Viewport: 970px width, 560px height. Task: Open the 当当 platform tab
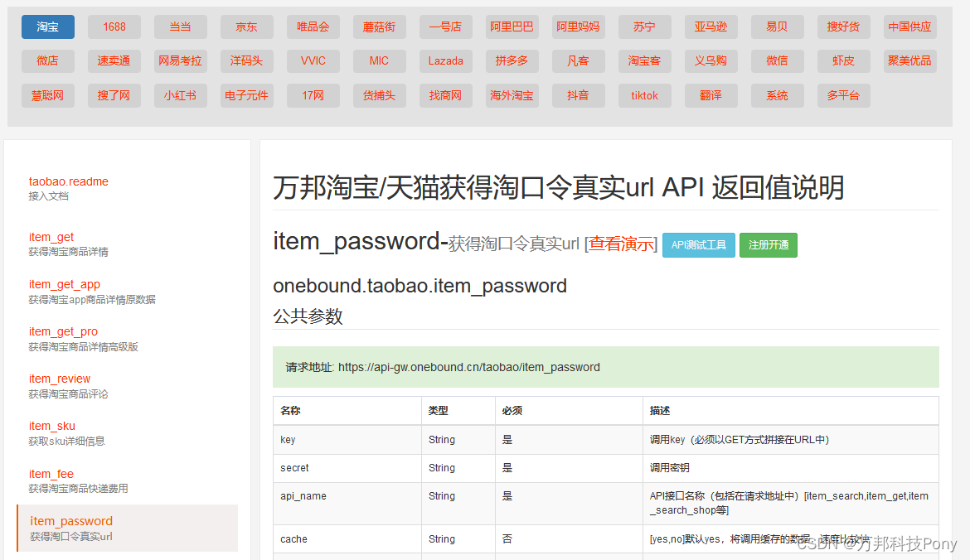pyautogui.click(x=180, y=27)
